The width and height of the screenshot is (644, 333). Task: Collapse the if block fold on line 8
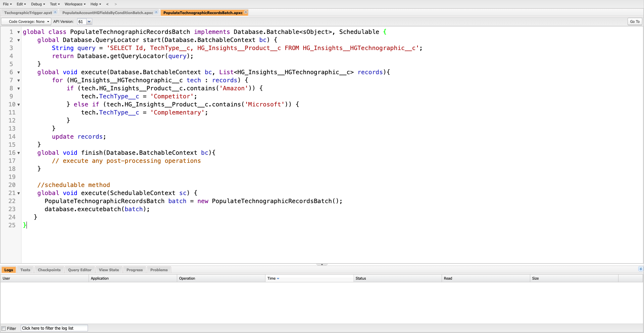(x=18, y=89)
